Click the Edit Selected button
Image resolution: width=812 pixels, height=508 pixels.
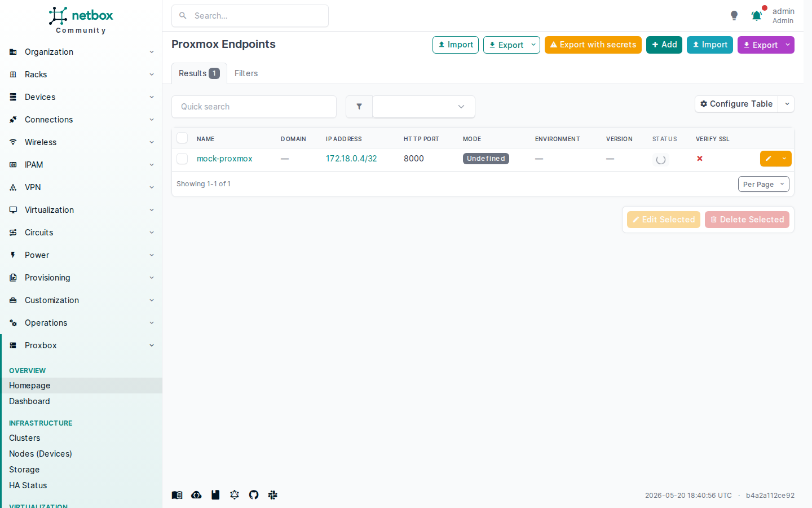(664, 220)
